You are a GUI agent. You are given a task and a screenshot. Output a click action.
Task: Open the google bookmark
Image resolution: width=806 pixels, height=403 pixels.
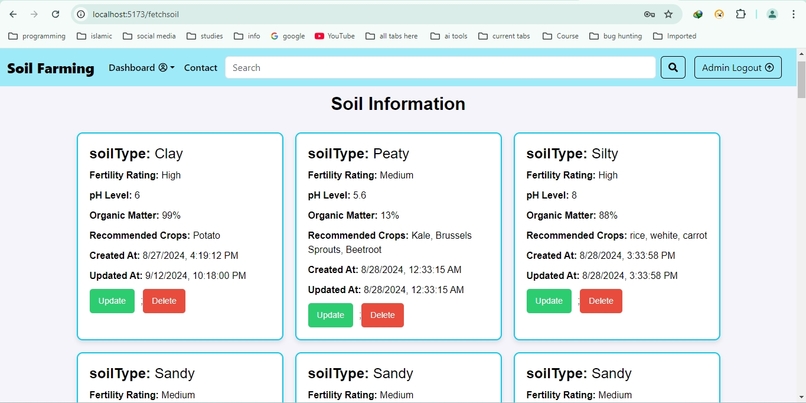click(288, 36)
